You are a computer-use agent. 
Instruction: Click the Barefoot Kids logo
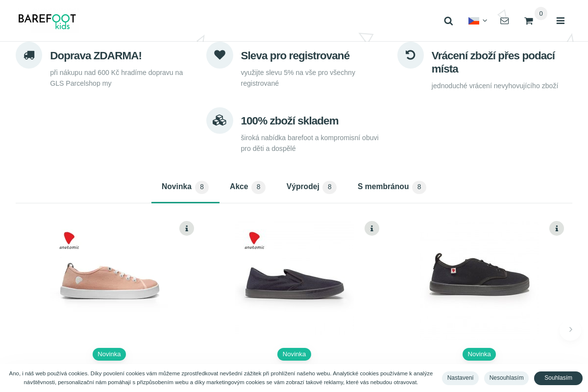tap(47, 21)
